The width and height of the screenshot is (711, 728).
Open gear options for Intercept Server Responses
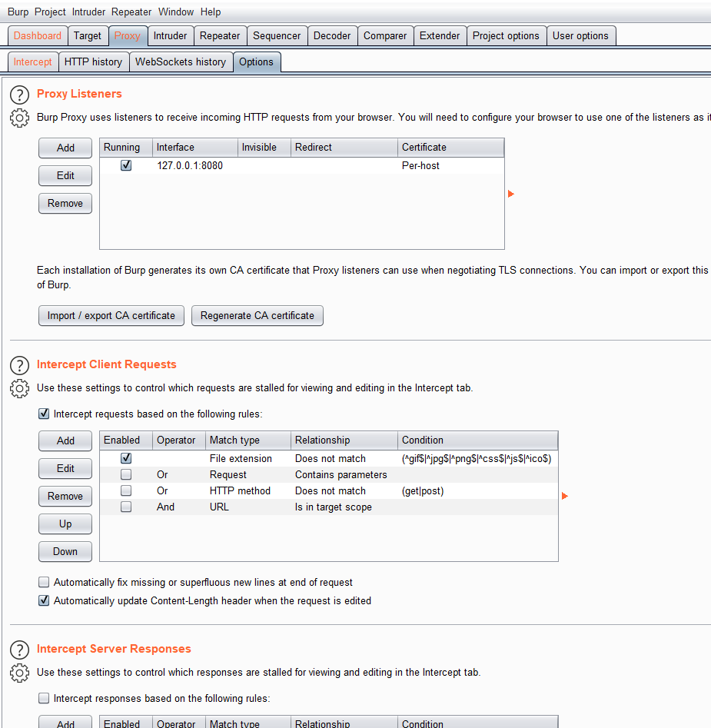[19, 673]
